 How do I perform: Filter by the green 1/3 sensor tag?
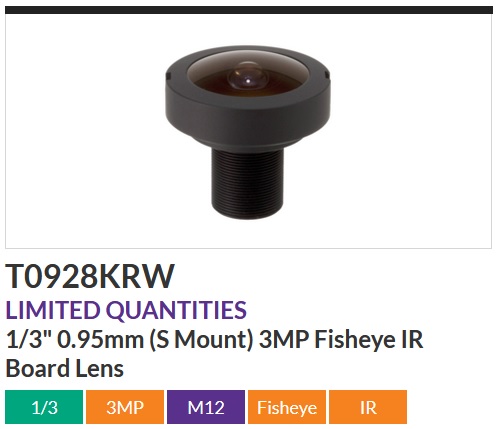click(44, 407)
